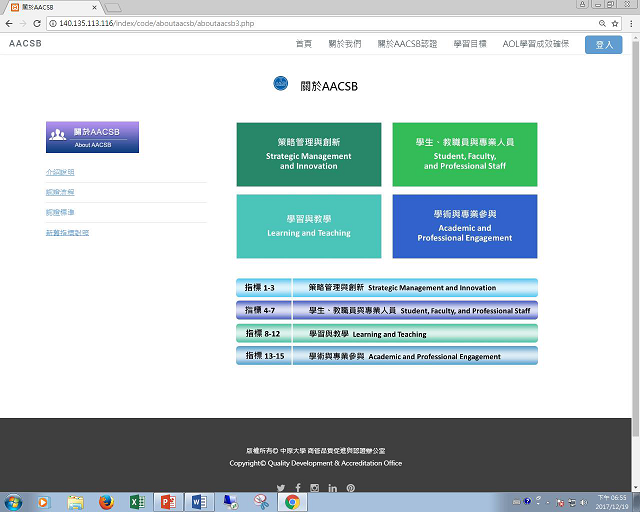Open the third sidebar link above 新舊指標對照

(x=60, y=212)
